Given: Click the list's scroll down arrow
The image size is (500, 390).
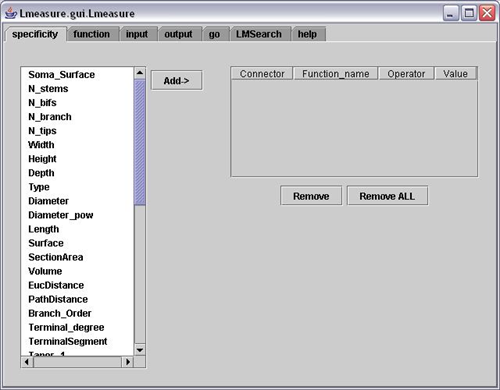Looking at the screenshot, I should pyautogui.click(x=140, y=350).
